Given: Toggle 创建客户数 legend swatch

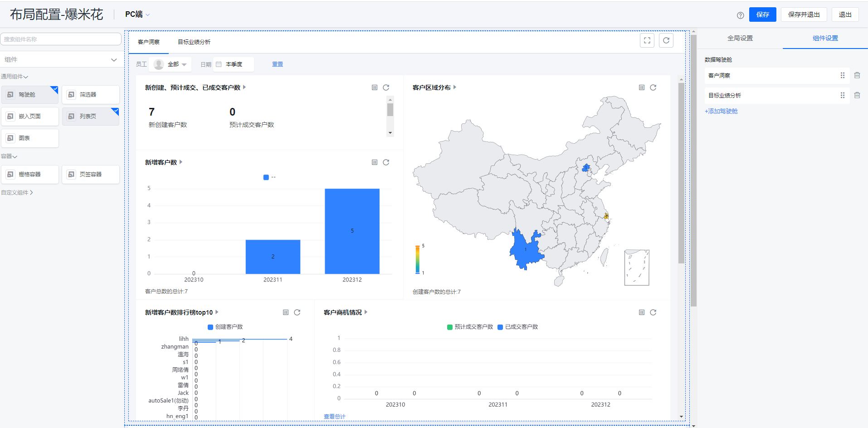Looking at the screenshot, I should coord(210,327).
